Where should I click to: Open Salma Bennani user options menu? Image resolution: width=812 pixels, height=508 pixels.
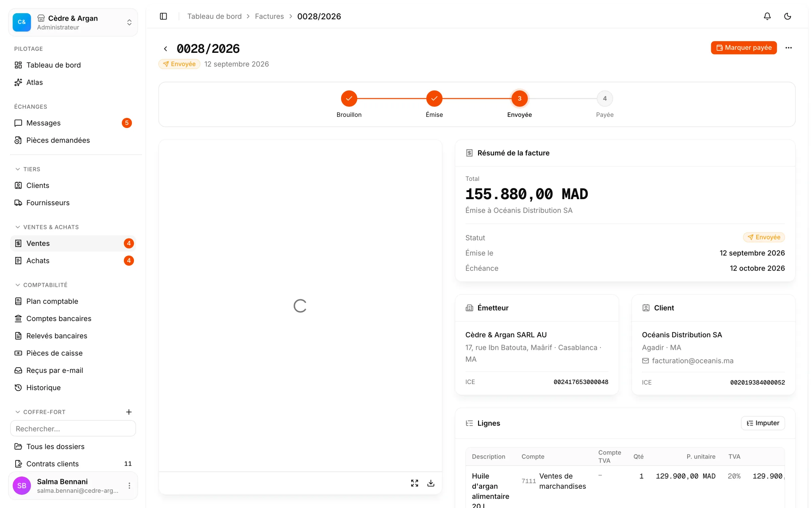point(129,486)
